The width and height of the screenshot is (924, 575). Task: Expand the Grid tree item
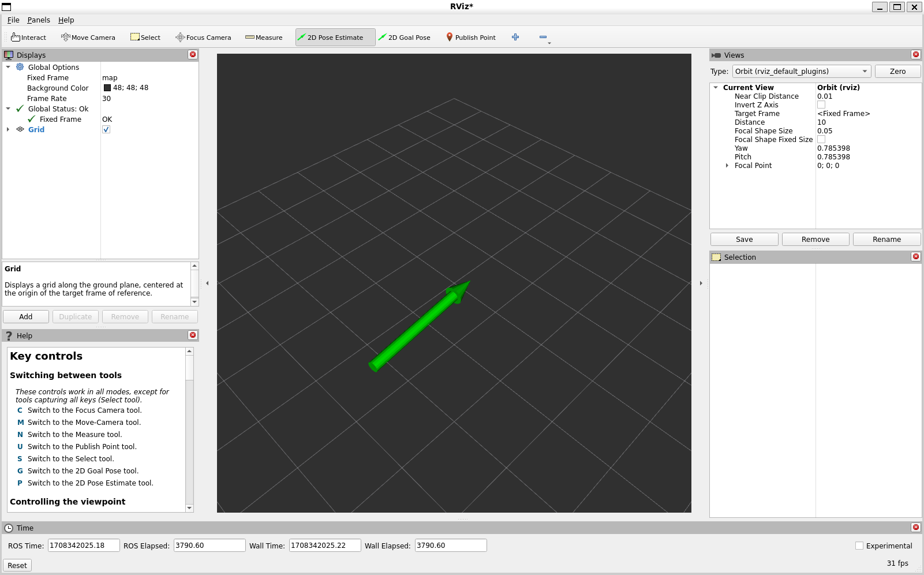[8, 130]
